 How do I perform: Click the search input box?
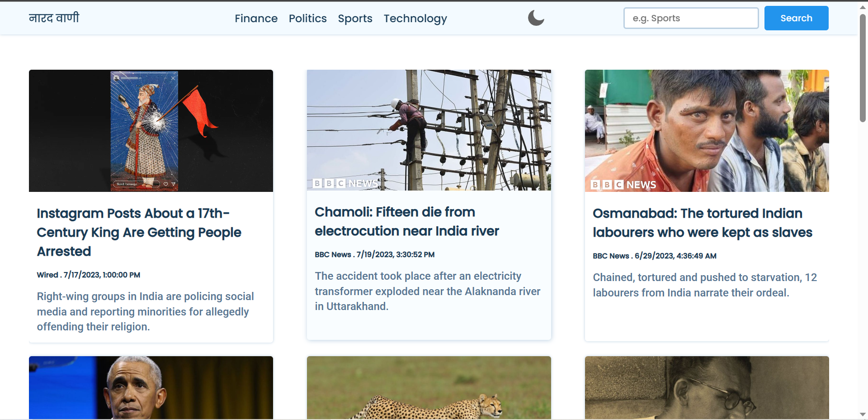click(690, 18)
